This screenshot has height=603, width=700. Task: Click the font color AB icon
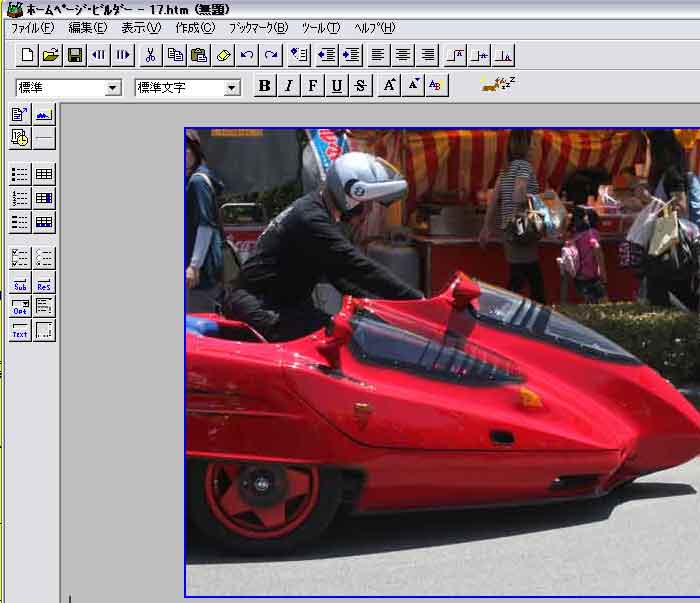[x=437, y=86]
